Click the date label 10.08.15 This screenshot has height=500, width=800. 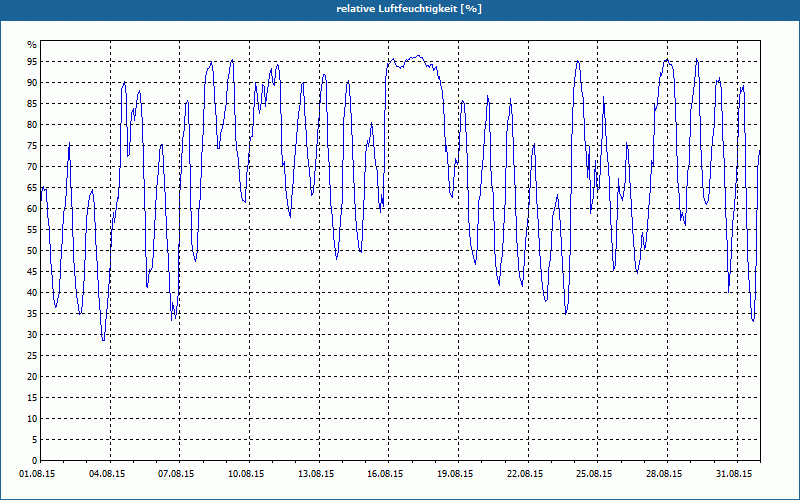pos(246,474)
